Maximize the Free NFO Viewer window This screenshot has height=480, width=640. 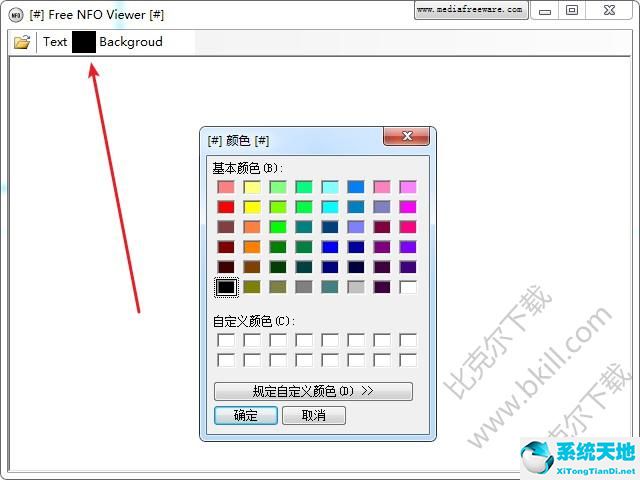pyautogui.click(x=572, y=10)
